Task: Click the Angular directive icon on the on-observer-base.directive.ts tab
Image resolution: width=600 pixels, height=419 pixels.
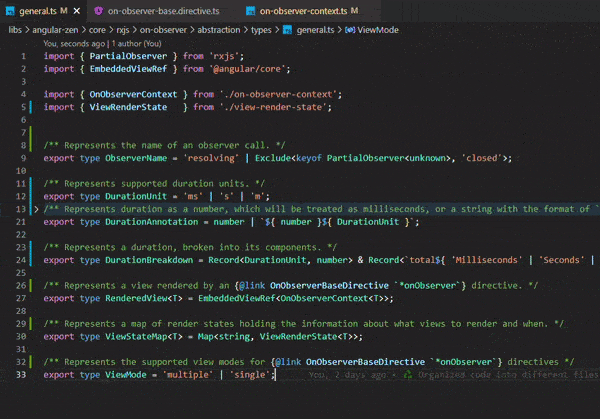Action: [x=98, y=11]
